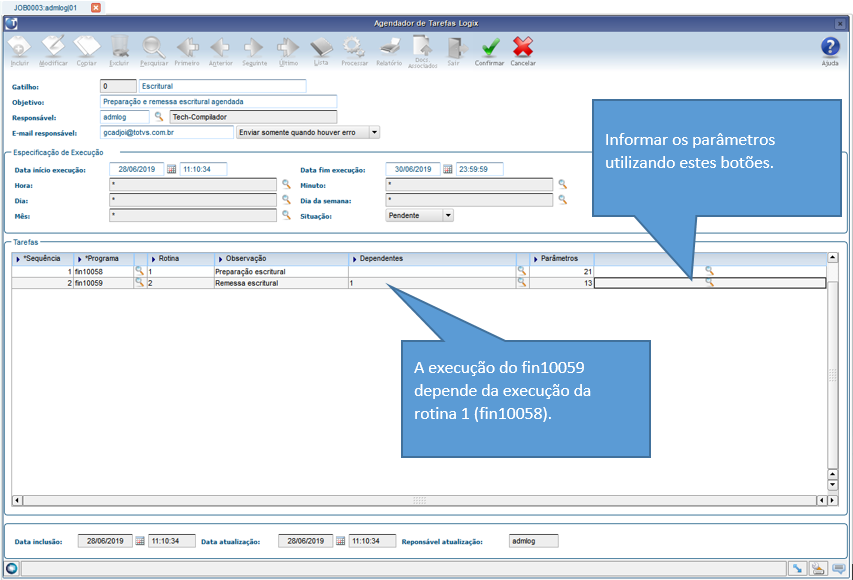The height and width of the screenshot is (580, 853).
Task: Open lookup for the Dia field
Action: pos(287,200)
